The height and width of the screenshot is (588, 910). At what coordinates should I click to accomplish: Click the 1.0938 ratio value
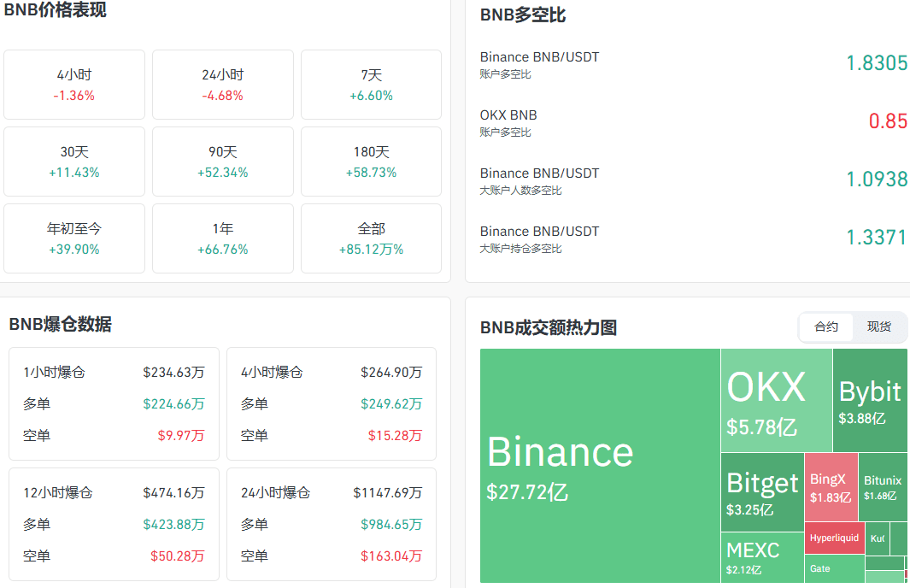(x=877, y=179)
